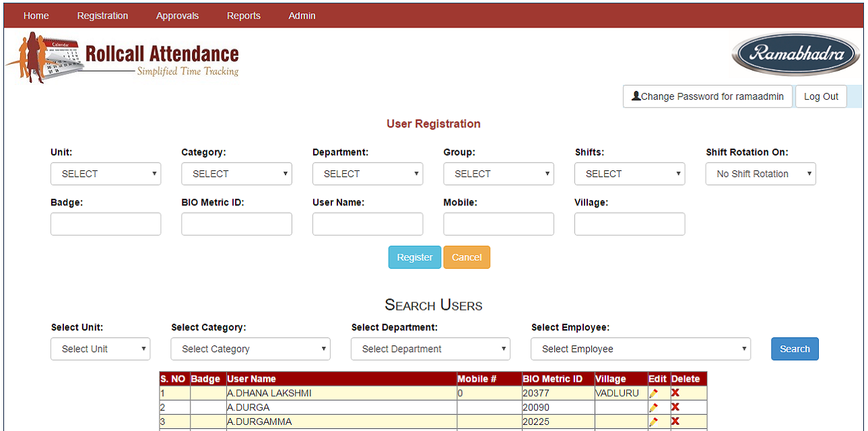Image resolution: width=868 pixels, height=431 pixels.
Task: Click the blue Search button
Action: pyautogui.click(x=795, y=349)
